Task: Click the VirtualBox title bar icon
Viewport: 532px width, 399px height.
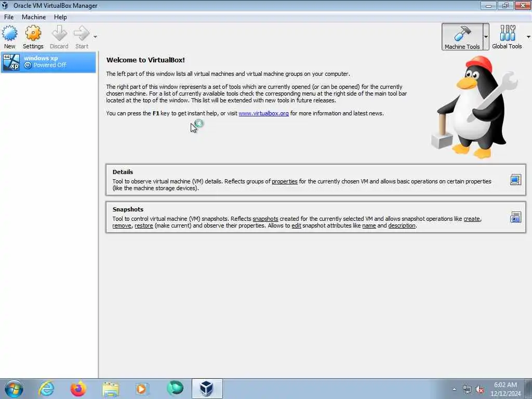Action: point(5,5)
